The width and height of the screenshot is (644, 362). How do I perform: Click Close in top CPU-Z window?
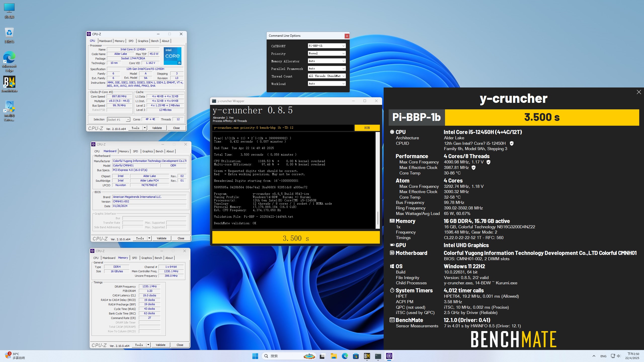pos(176,128)
